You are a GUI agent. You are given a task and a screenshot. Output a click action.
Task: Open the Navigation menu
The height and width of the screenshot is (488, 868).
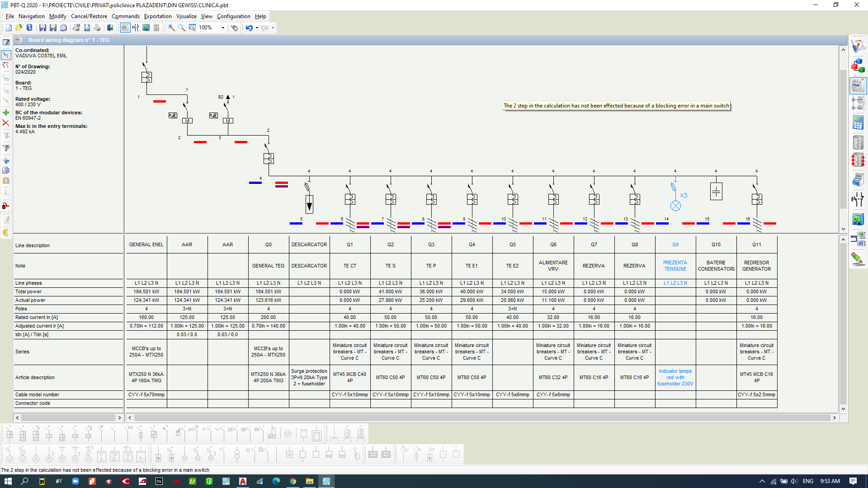click(31, 16)
